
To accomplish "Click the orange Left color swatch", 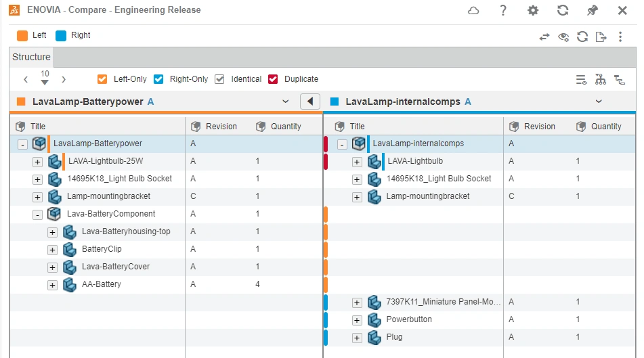I will coord(22,36).
